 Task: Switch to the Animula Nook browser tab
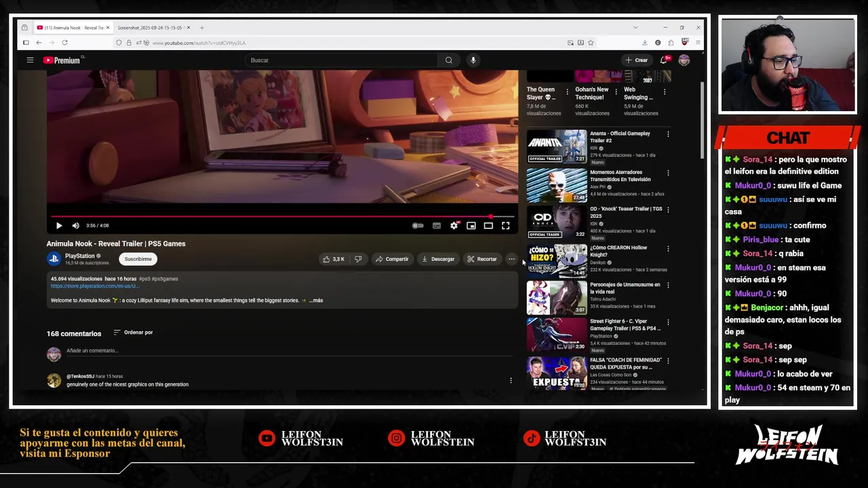click(73, 28)
